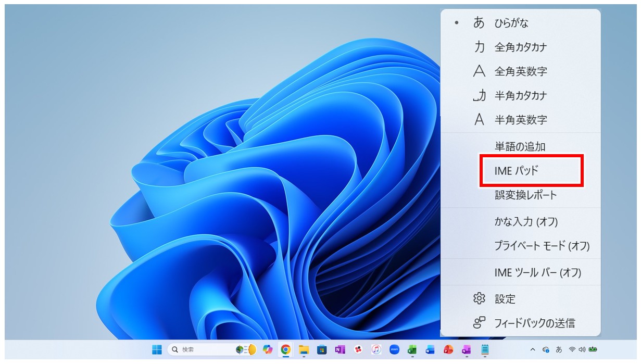Viewport: 641px width, 364px height.
Task: Launch Copilot from the taskbar
Action: point(268,349)
